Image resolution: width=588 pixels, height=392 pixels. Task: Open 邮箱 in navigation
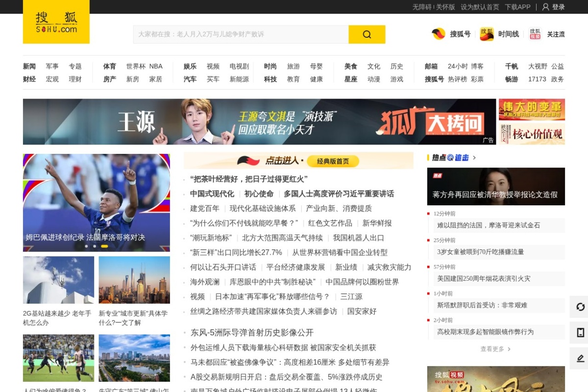[431, 66]
